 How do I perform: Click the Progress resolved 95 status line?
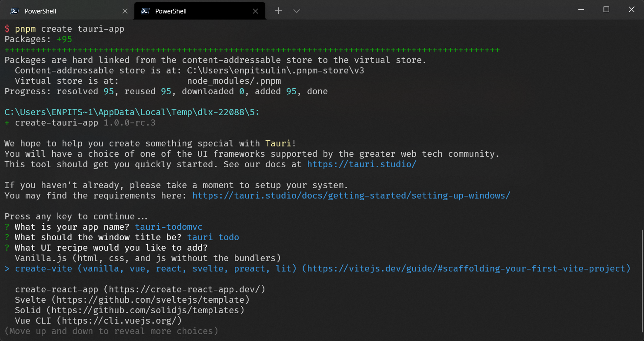166,91
